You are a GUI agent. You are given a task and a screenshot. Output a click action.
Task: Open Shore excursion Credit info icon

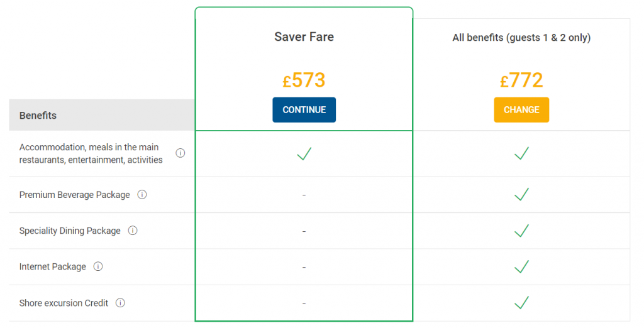point(120,303)
